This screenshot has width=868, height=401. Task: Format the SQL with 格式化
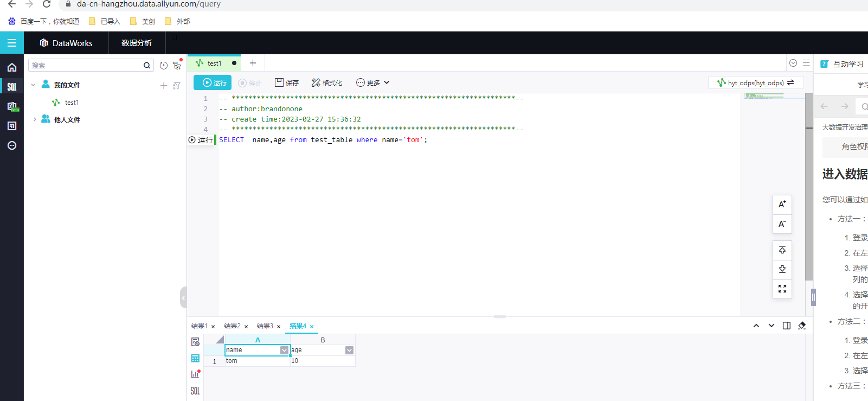[327, 82]
